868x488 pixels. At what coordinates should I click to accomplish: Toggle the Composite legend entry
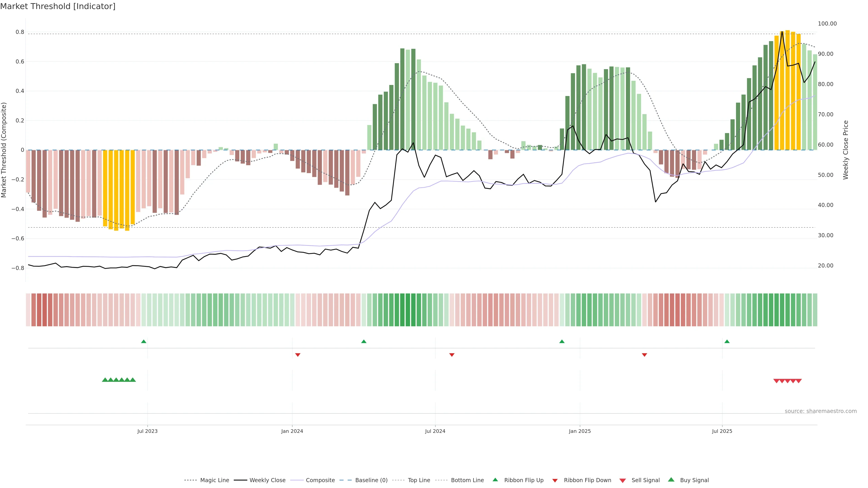tap(320, 480)
